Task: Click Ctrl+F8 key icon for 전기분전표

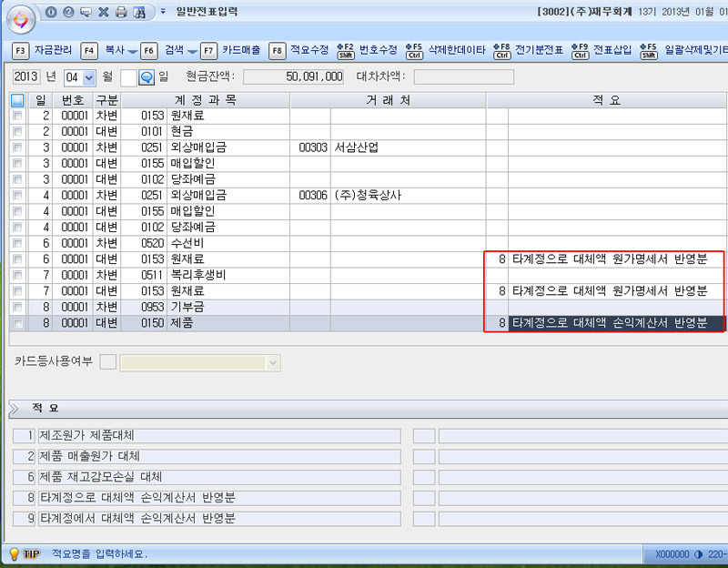Action: (x=502, y=51)
